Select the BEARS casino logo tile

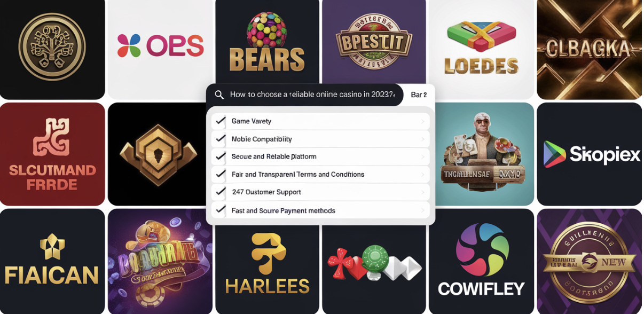[267, 43]
